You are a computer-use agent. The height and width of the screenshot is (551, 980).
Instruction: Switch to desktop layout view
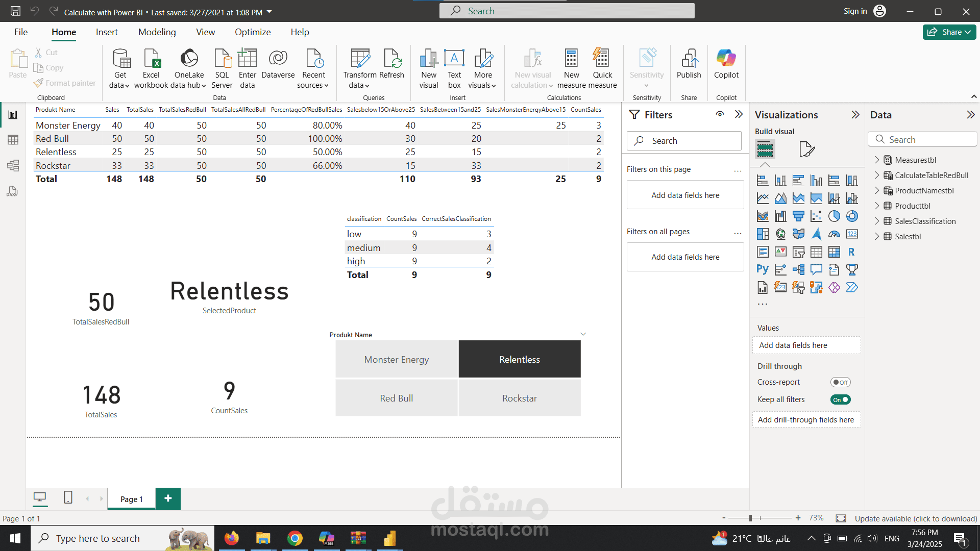point(40,497)
